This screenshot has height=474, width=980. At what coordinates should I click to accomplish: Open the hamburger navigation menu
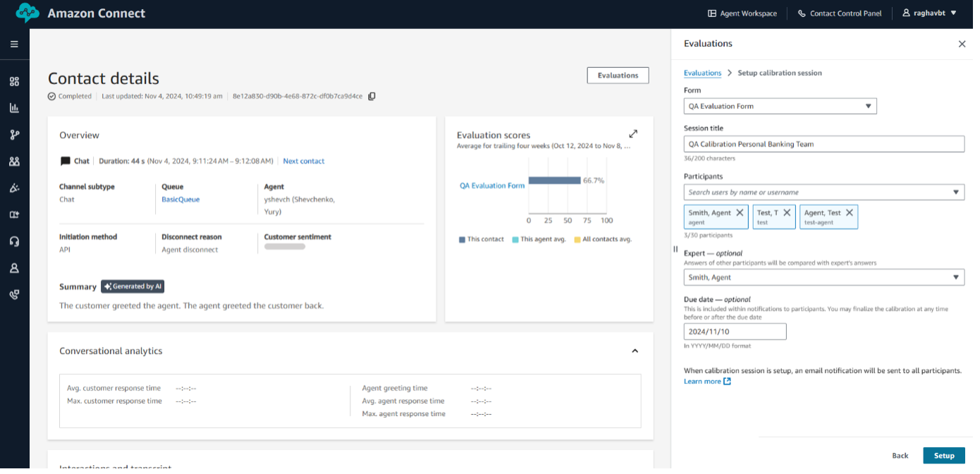[x=14, y=44]
